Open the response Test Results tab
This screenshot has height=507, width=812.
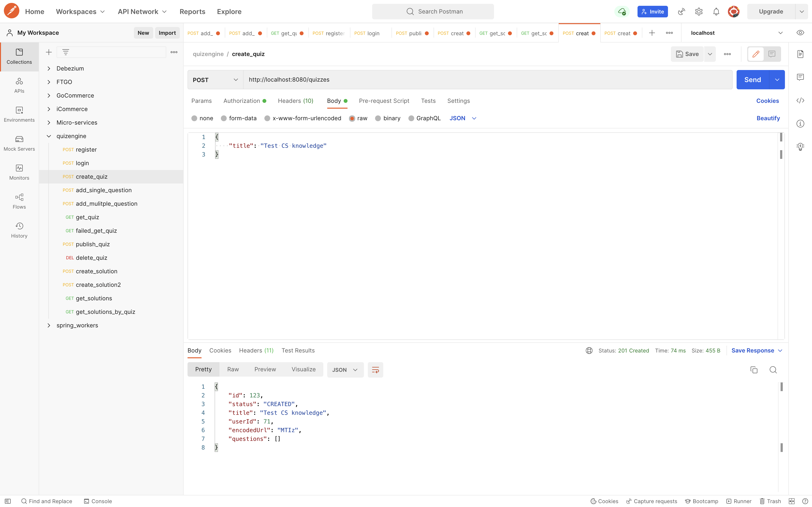click(298, 350)
